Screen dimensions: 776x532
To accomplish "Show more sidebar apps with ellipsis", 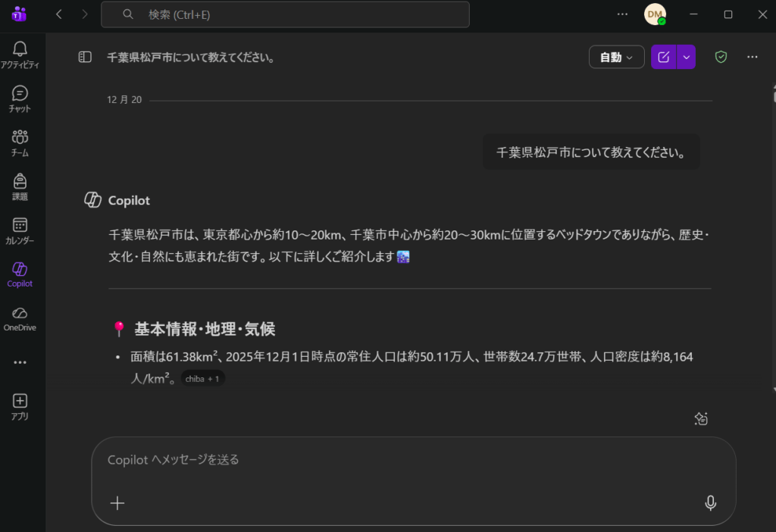I will coord(20,362).
